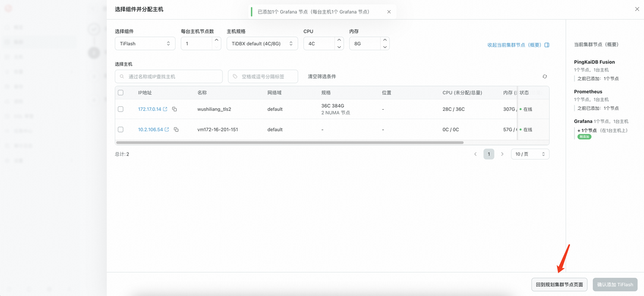Viewport: 644px width, 296px height.
Task: Click the host name or IP search field
Action: 169,77
